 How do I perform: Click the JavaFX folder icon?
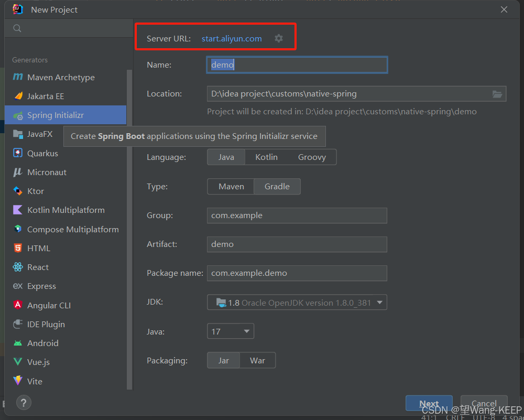(18, 134)
